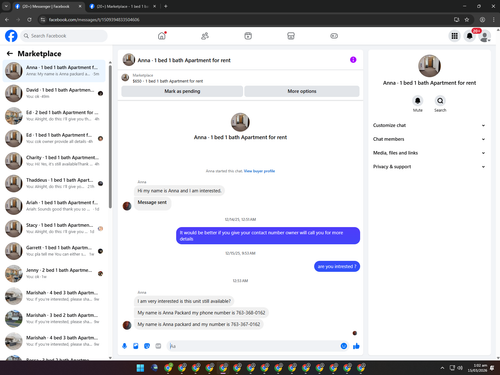Search in conversation with magnifier icon
Viewport: 500px width, 375px height.
point(440,101)
